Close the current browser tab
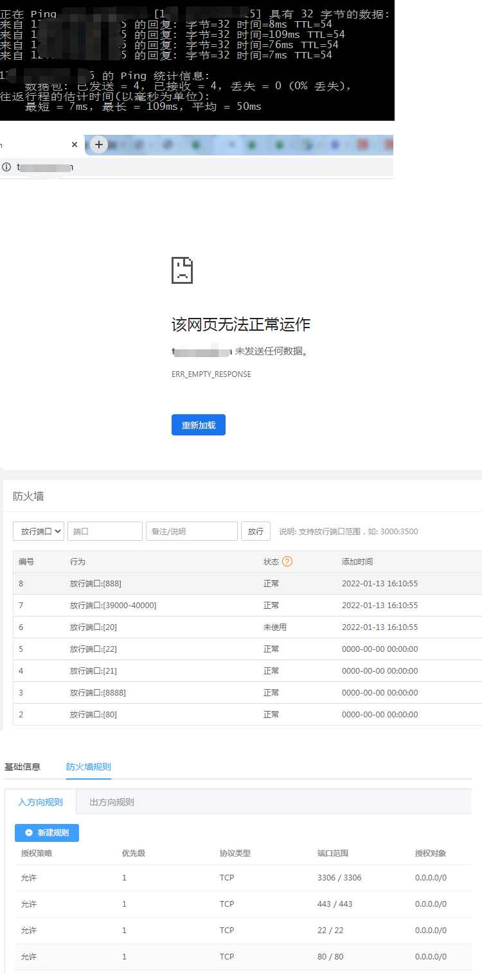This screenshot has width=482, height=980. pyautogui.click(x=75, y=144)
